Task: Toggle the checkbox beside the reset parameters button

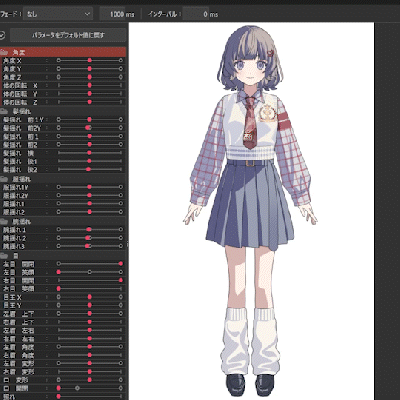Action: (2, 35)
